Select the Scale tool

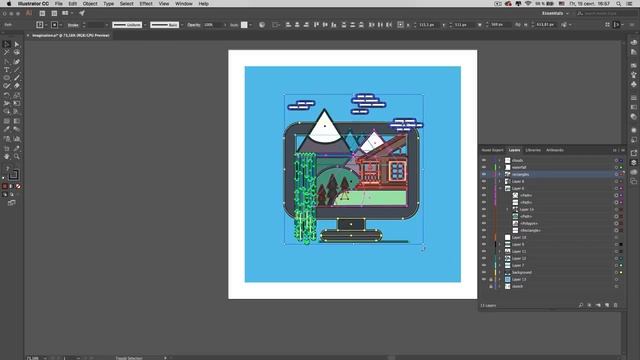[17, 95]
